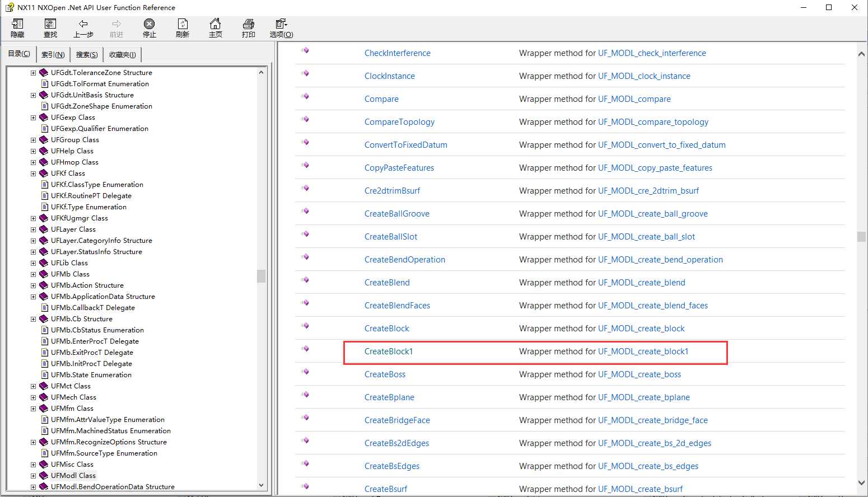Open the CreateBridgeFace method link
868x497 pixels.
tap(397, 420)
